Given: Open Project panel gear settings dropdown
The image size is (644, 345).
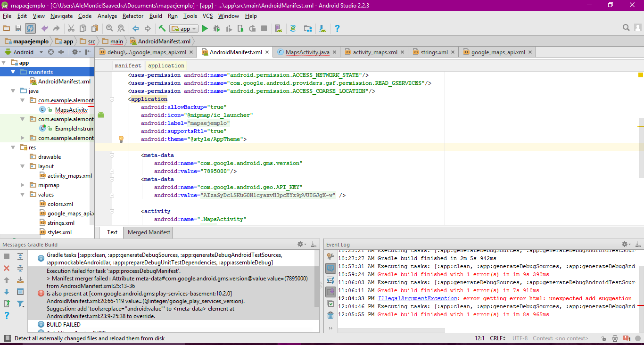Looking at the screenshot, I should tap(76, 52).
